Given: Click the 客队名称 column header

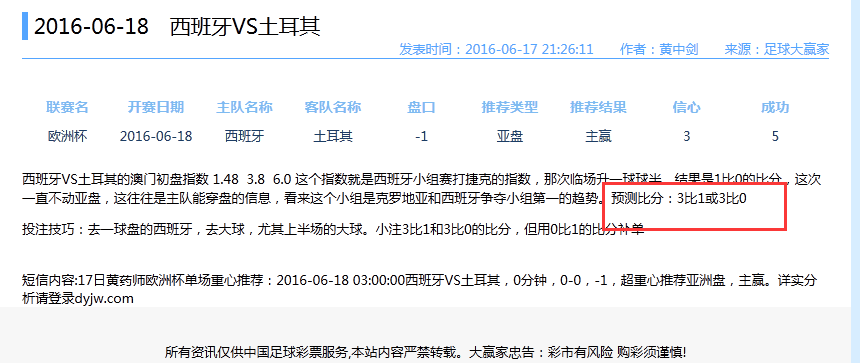Looking at the screenshot, I should (333, 107).
